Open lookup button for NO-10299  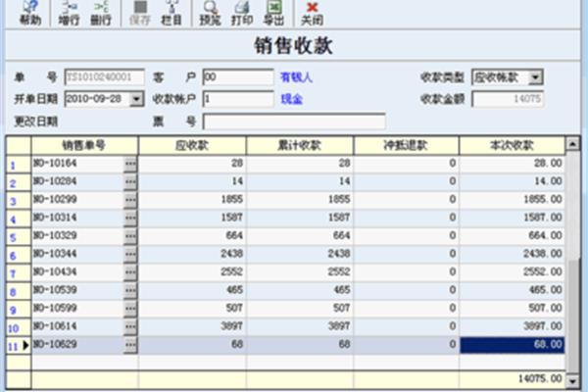click(x=130, y=200)
